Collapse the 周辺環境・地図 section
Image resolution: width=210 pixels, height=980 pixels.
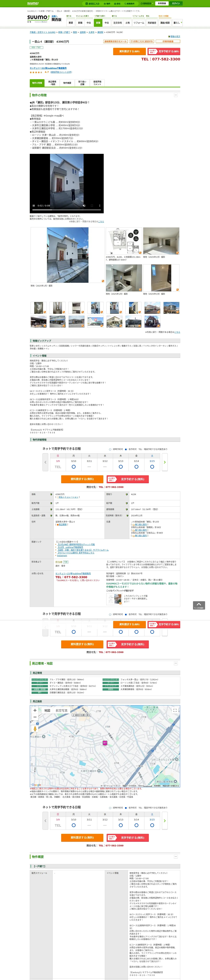point(176,663)
